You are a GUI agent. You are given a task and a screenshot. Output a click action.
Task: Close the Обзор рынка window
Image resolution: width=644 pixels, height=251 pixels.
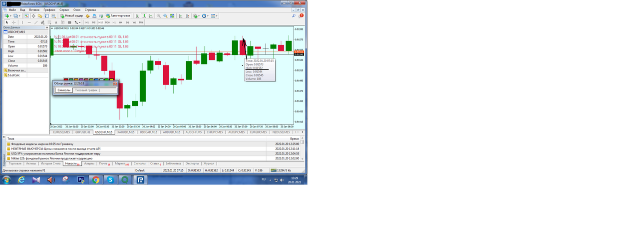115,83
